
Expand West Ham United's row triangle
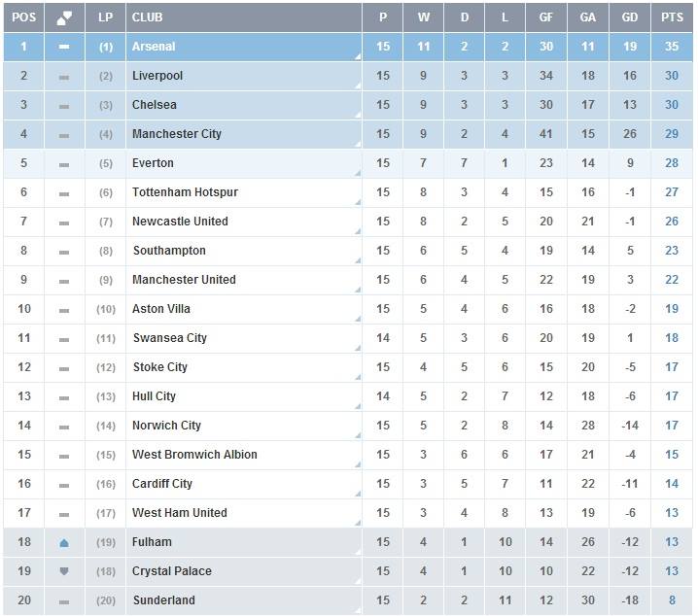tap(358, 523)
